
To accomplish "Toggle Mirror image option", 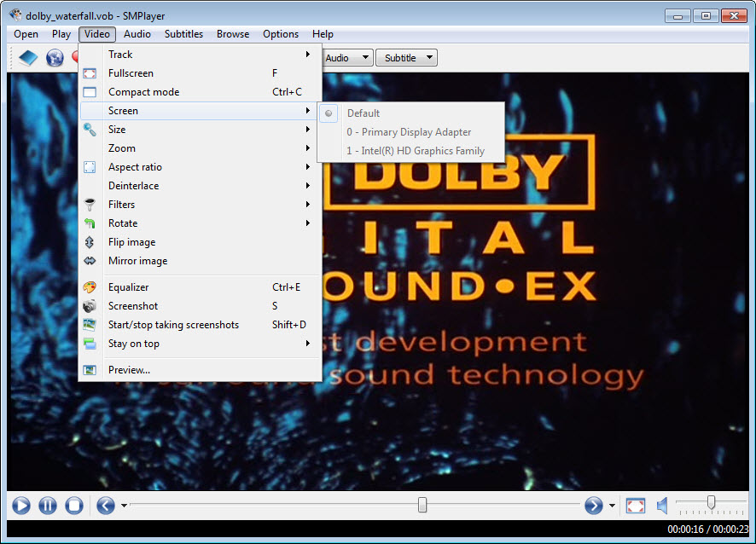I will click(x=200, y=261).
